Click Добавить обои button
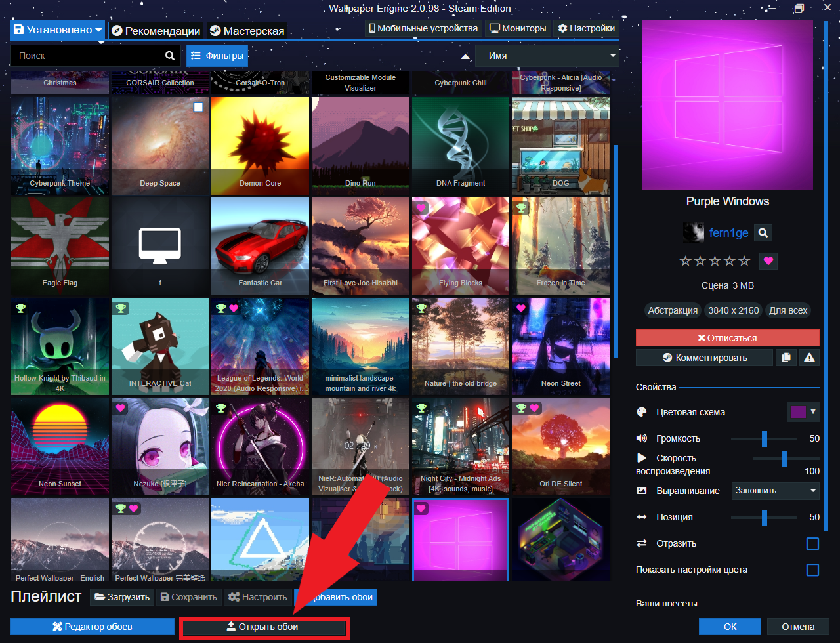 point(336,597)
